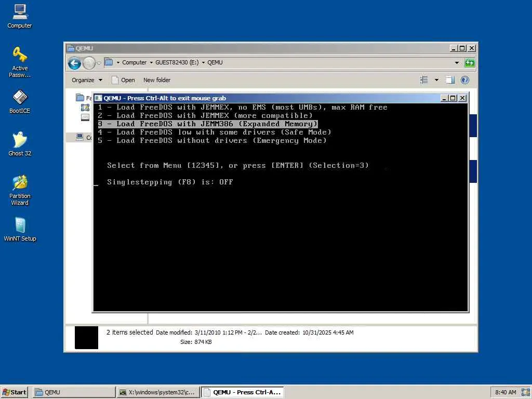The width and height of the screenshot is (532, 399).
Task: Maximize the QEMU emulator window
Action: (453, 98)
